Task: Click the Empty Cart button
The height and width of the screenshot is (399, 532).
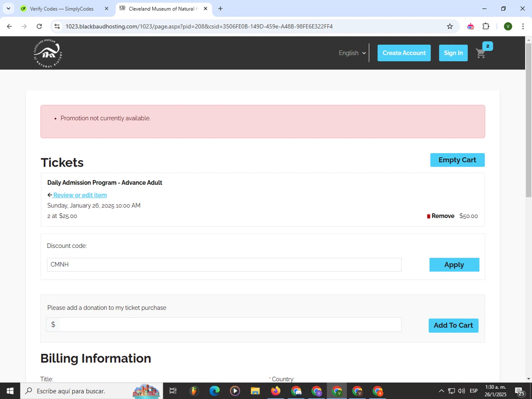Action: click(457, 160)
